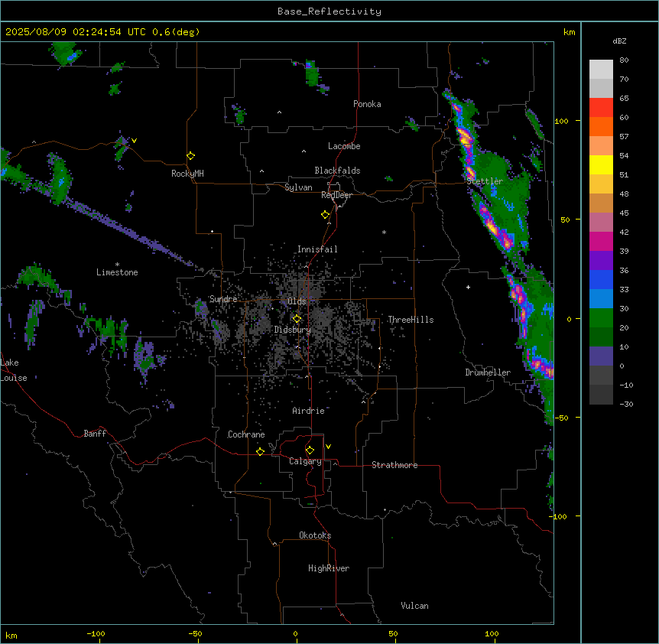The height and width of the screenshot is (644, 659).
Task: Click the Stettler city label
Action: [x=485, y=181]
